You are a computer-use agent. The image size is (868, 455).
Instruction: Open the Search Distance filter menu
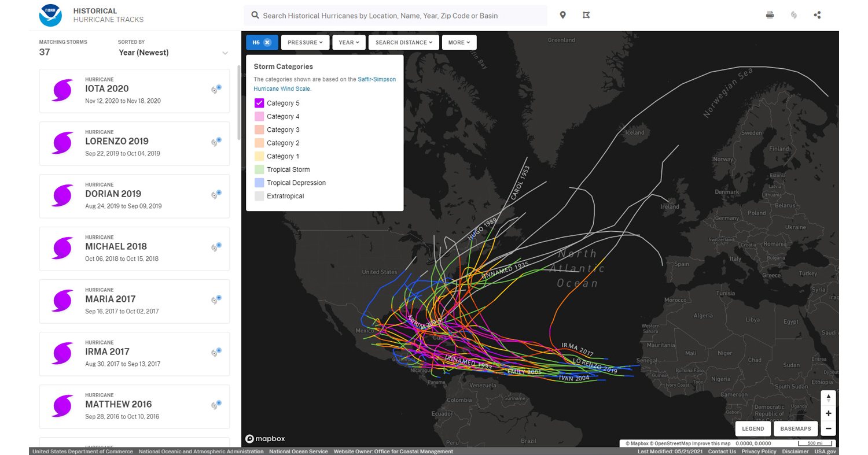pyautogui.click(x=403, y=42)
